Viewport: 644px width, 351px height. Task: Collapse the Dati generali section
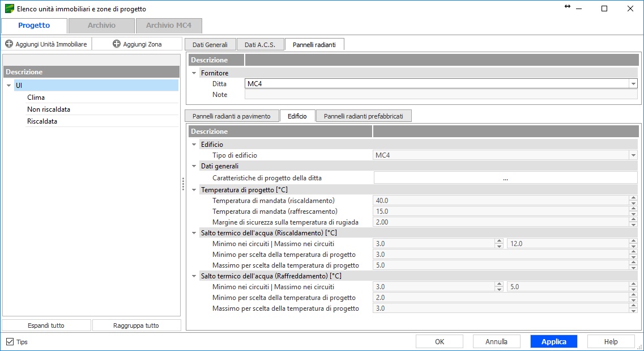[x=194, y=166]
